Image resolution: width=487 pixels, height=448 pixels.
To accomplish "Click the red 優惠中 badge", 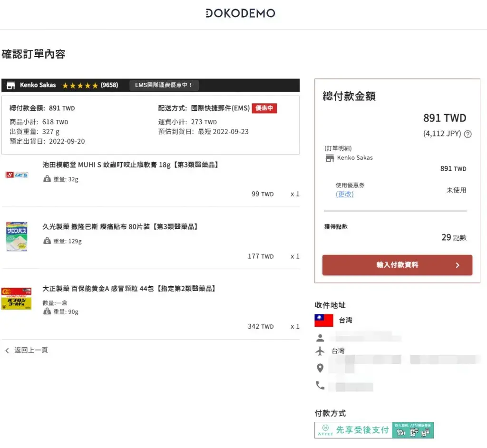I will (x=264, y=108).
